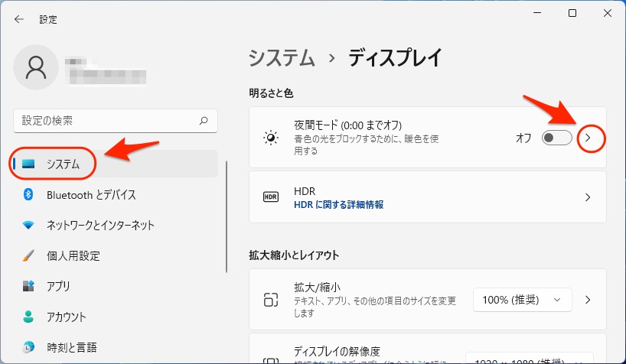Image resolution: width=626 pixels, height=364 pixels.
Task: Go back with the arrow icon
Action: [x=19, y=19]
